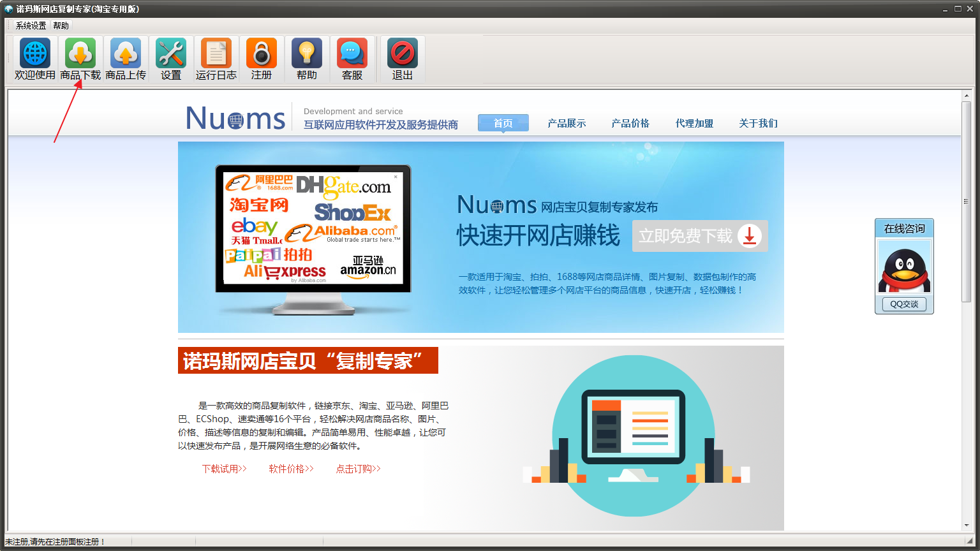Open the 代理加盟 page
The height and width of the screenshot is (551, 980).
[694, 123]
